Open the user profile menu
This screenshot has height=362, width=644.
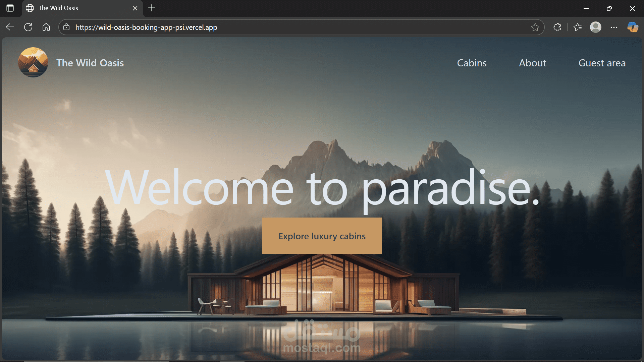pos(596,27)
